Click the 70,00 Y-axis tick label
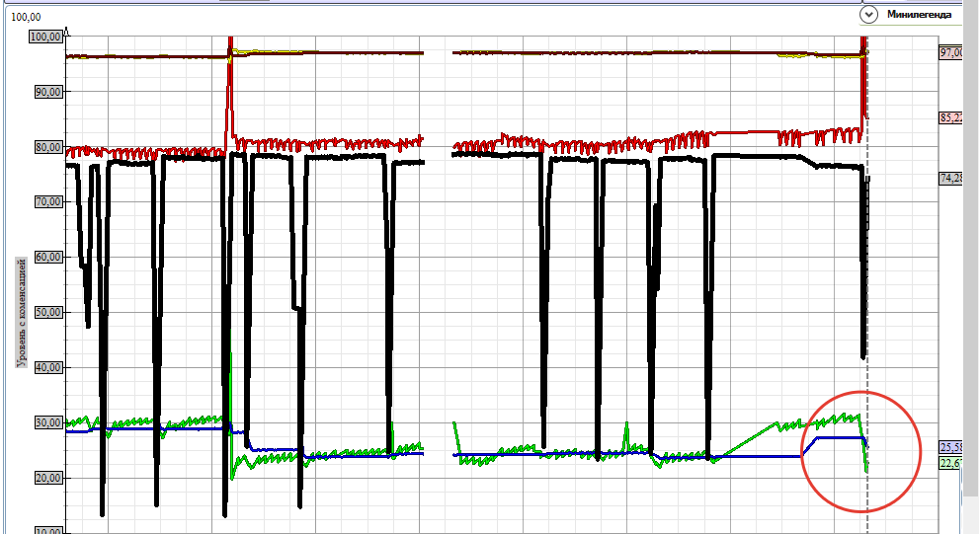This screenshot has width=980, height=534. pyautogui.click(x=47, y=201)
